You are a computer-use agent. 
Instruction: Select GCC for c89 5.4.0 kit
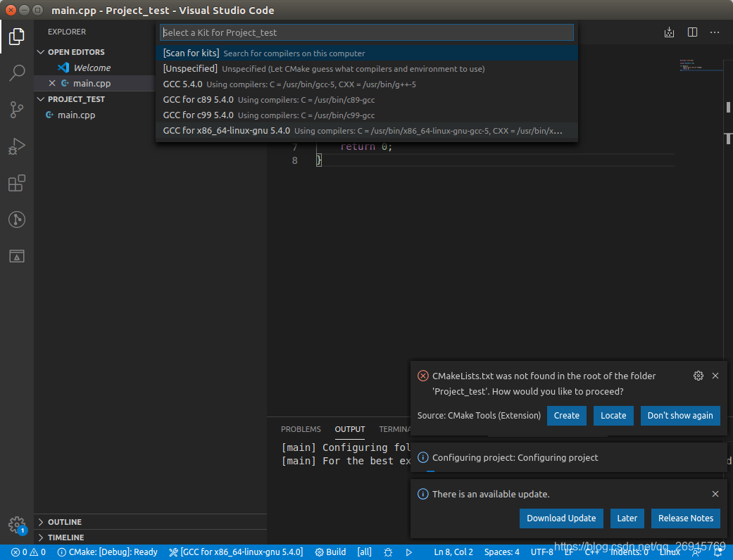coord(366,99)
